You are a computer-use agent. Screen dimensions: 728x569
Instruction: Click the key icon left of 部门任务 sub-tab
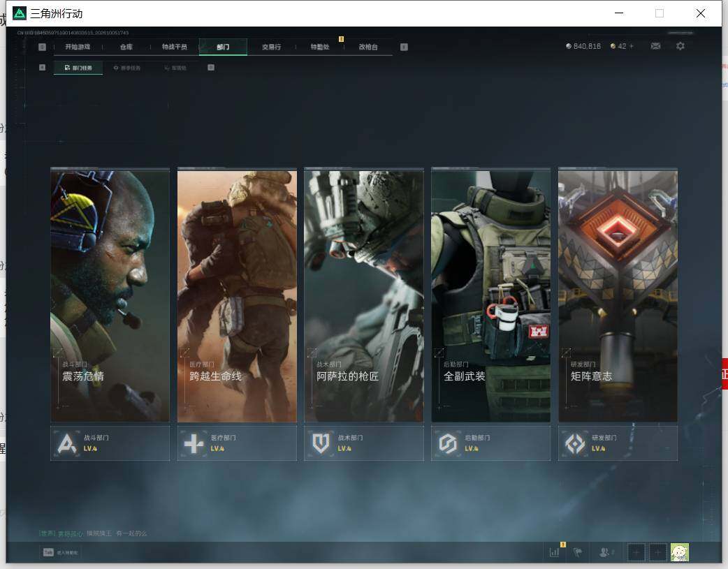42,67
